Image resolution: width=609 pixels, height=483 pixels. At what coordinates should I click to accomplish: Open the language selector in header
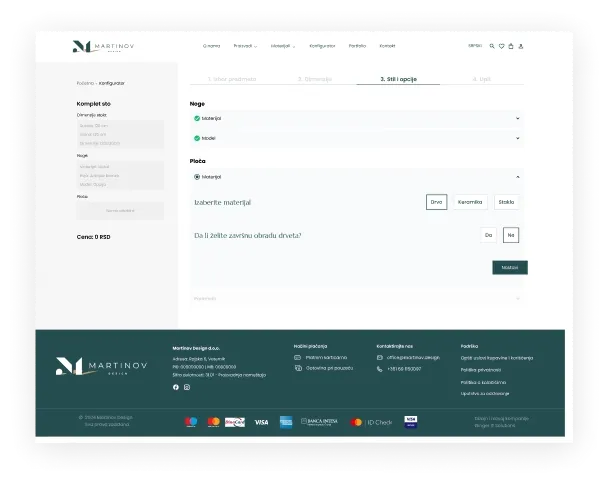click(x=475, y=46)
